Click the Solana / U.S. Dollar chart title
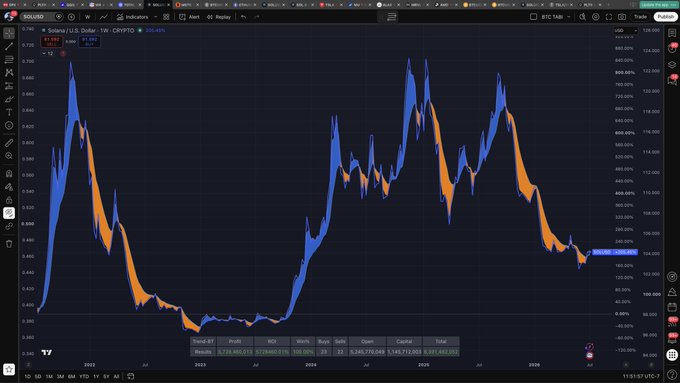 pos(91,30)
